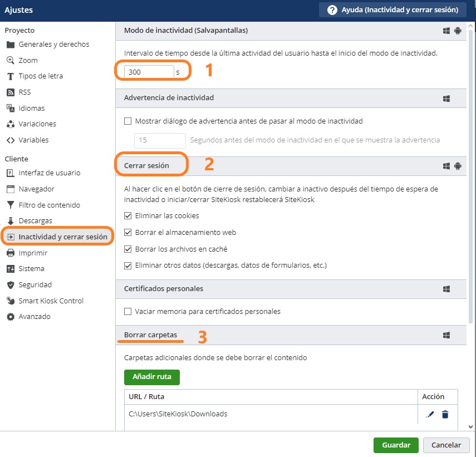Check Vaciar memoria para certificados personales
The height and width of the screenshot is (457, 476).
(x=128, y=311)
